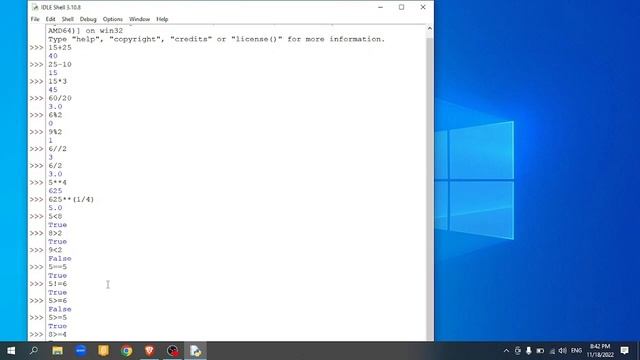Image resolution: width=640 pixels, height=360 pixels.
Task: Click the line '5>=6'
Action: coord(58,300)
